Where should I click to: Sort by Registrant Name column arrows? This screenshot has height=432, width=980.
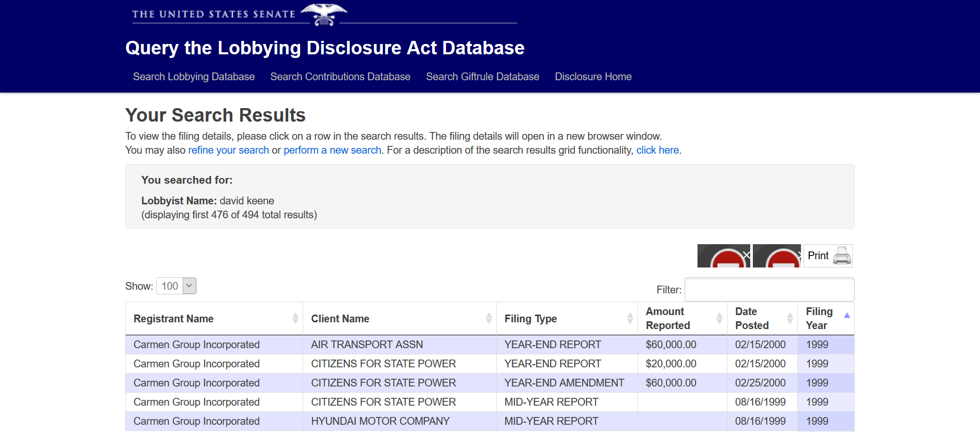[x=295, y=318]
